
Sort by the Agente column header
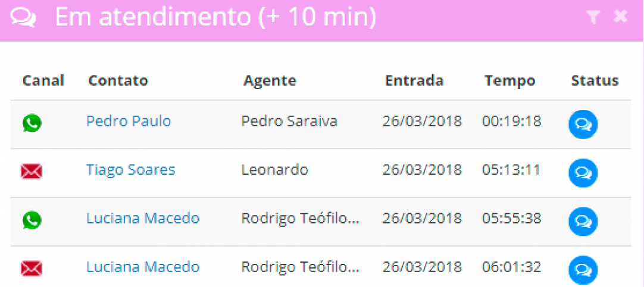[x=270, y=81]
